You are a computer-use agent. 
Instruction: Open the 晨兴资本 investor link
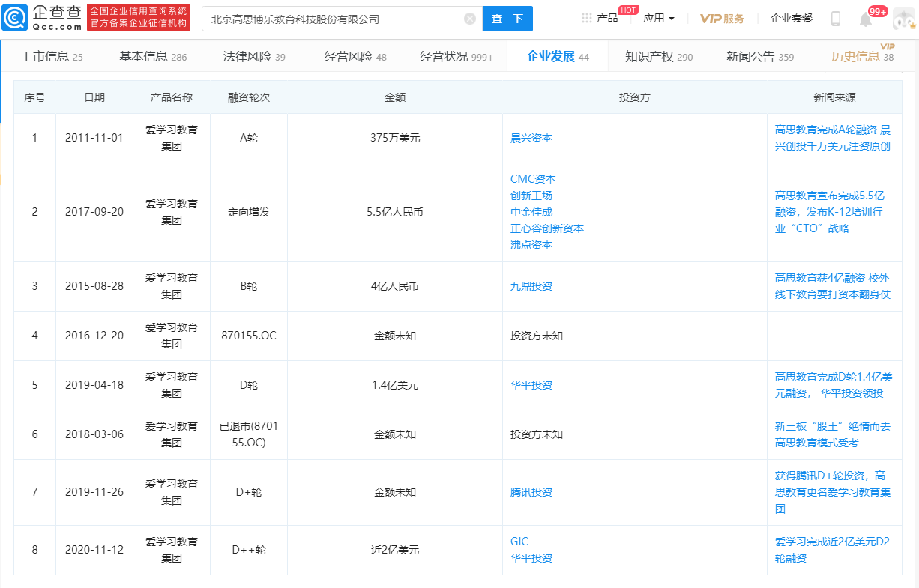pos(531,138)
